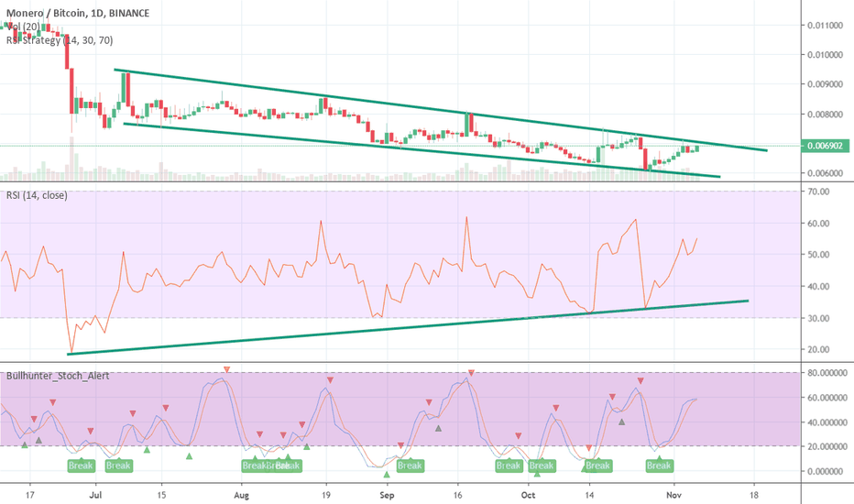Click the 60.000000 stochastic scale value
The image size is (854, 504).
(x=827, y=398)
